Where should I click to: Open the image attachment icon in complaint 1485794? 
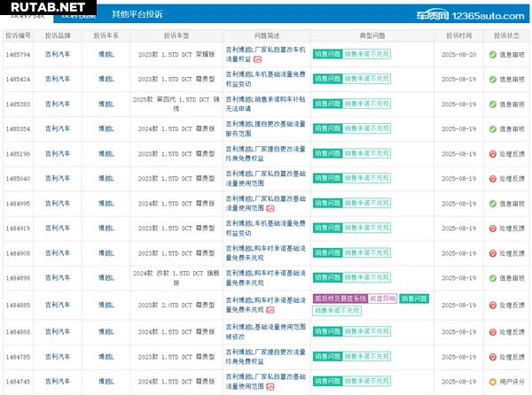coord(257,59)
